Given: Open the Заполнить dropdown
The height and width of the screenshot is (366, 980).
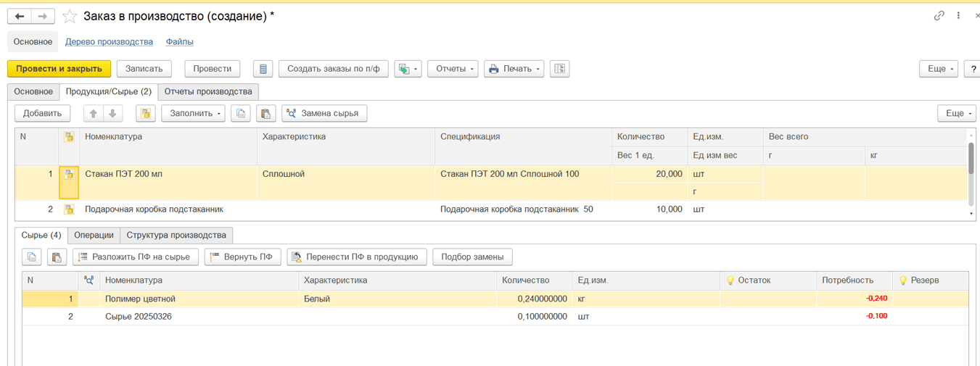Looking at the screenshot, I should 192,113.
